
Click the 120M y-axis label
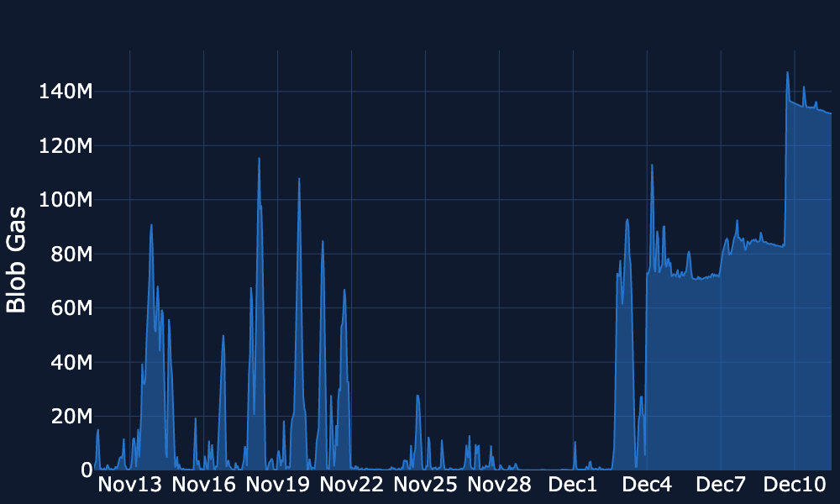(x=66, y=145)
